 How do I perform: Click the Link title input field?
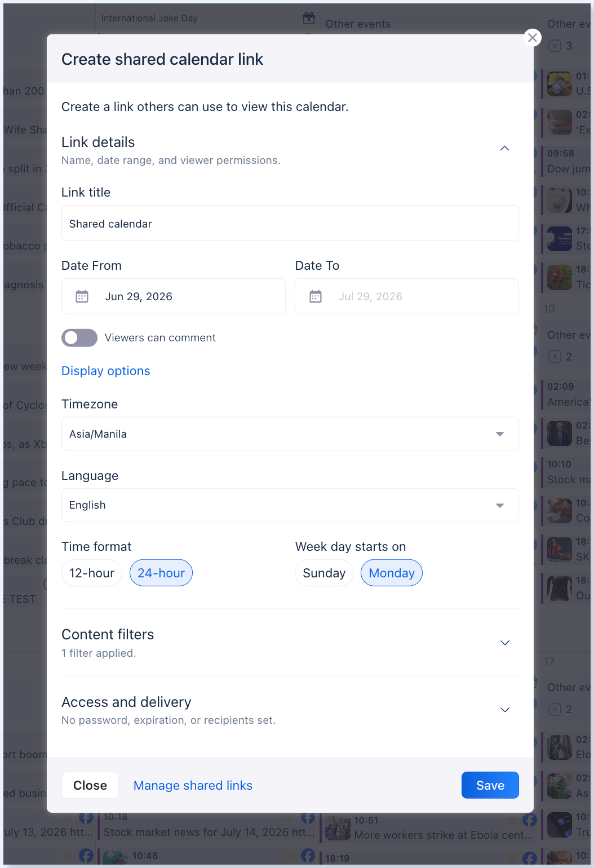pyautogui.click(x=290, y=224)
